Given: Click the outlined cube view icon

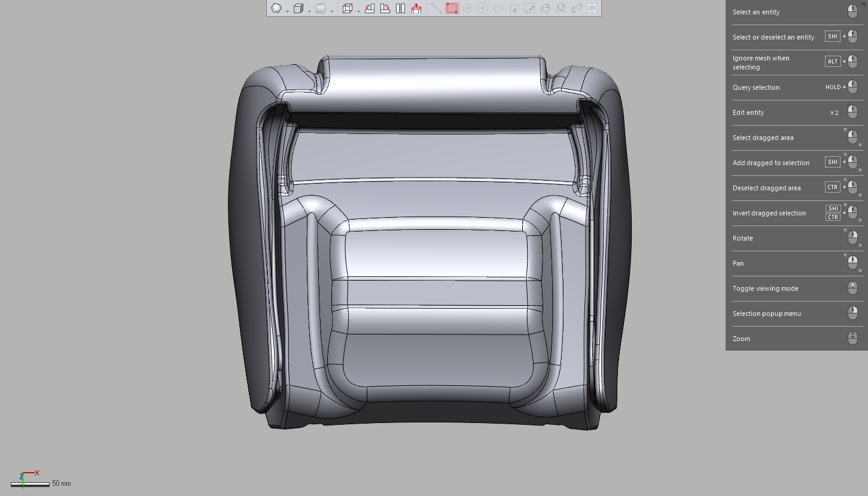Looking at the screenshot, I should 299,8.
